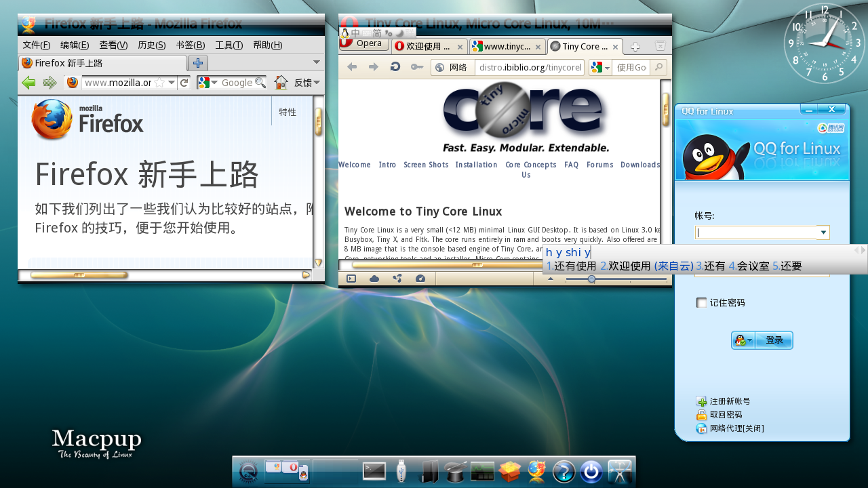Go forward in the Opera browser
This screenshot has width=868, height=488.
click(374, 66)
